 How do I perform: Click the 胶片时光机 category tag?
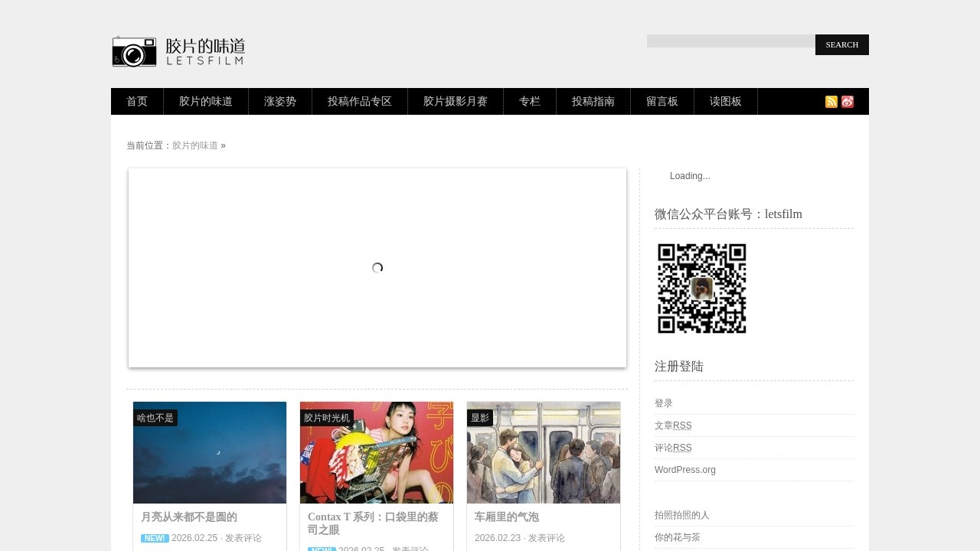coord(327,418)
